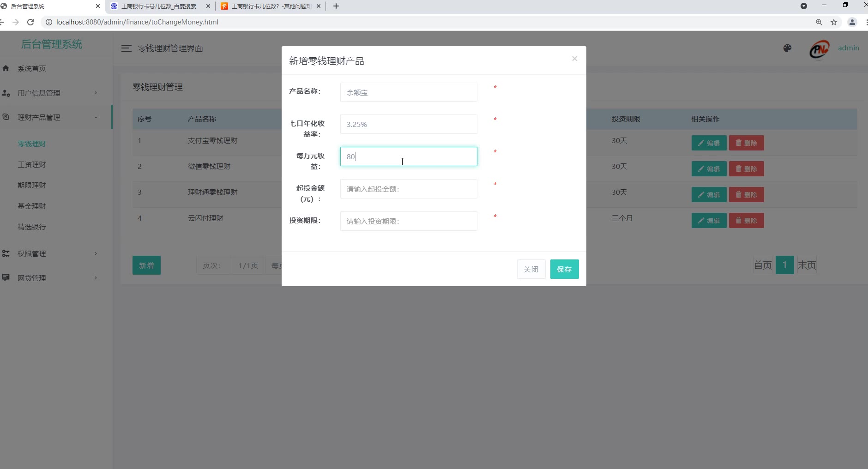Select 工资理财 in the sidebar
Image resolution: width=868 pixels, height=469 pixels.
[x=32, y=164]
